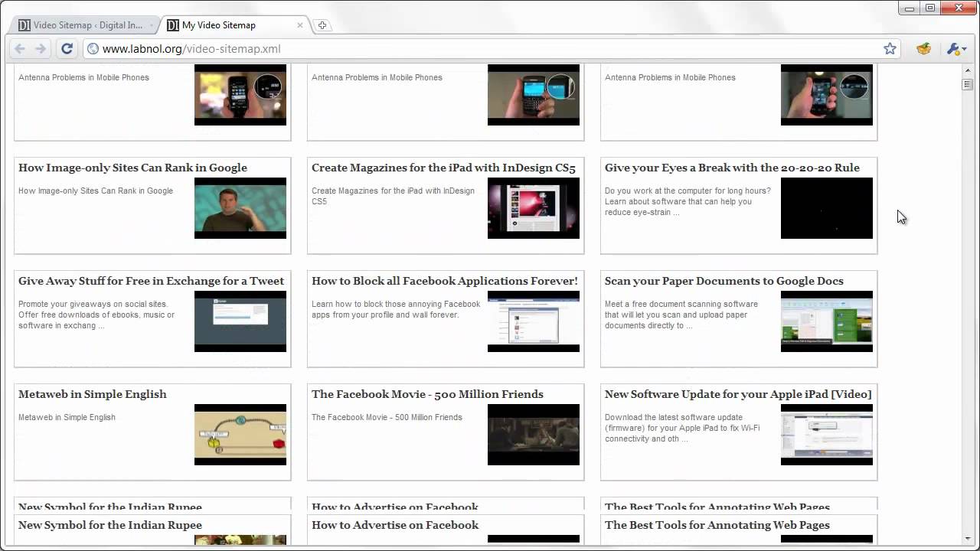Open the orange extension icon in toolbar
The image size is (980, 551).
(x=924, y=48)
